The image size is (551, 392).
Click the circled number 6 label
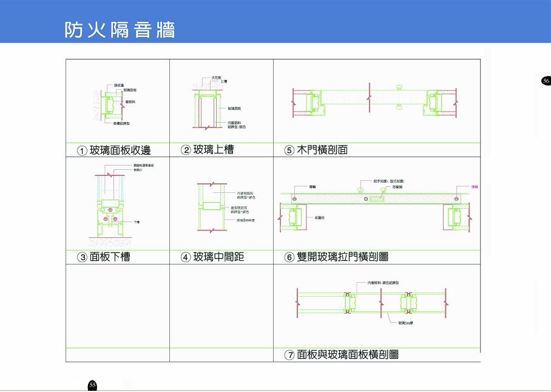click(x=289, y=257)
